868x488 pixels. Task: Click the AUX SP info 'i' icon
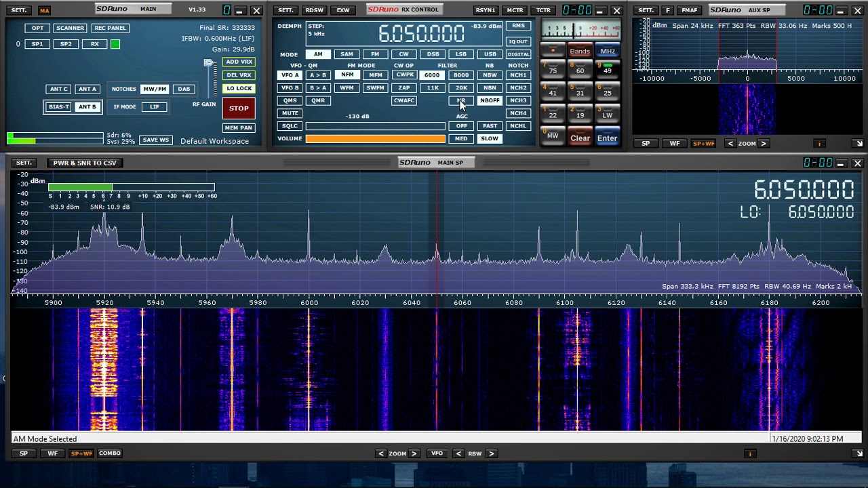[819, 144]
